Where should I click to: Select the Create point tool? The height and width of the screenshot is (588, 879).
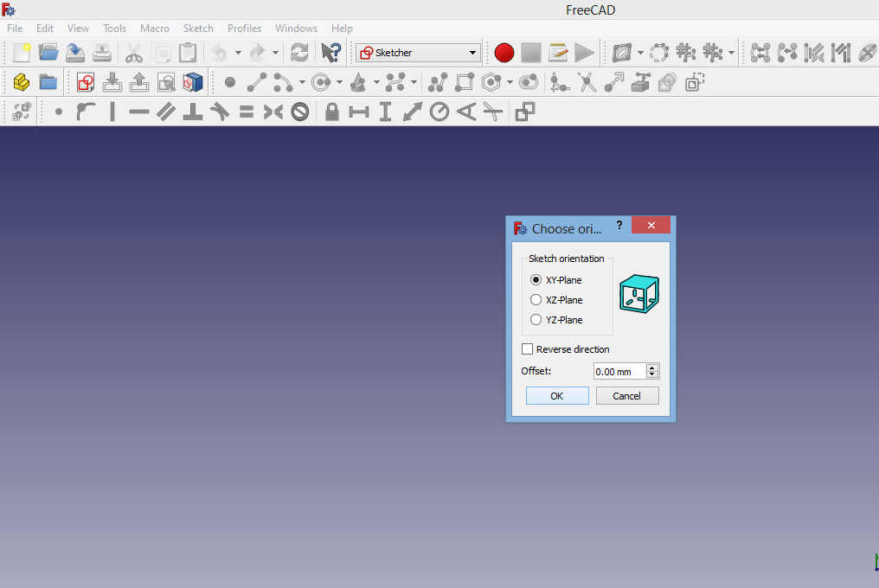[230, 82]
